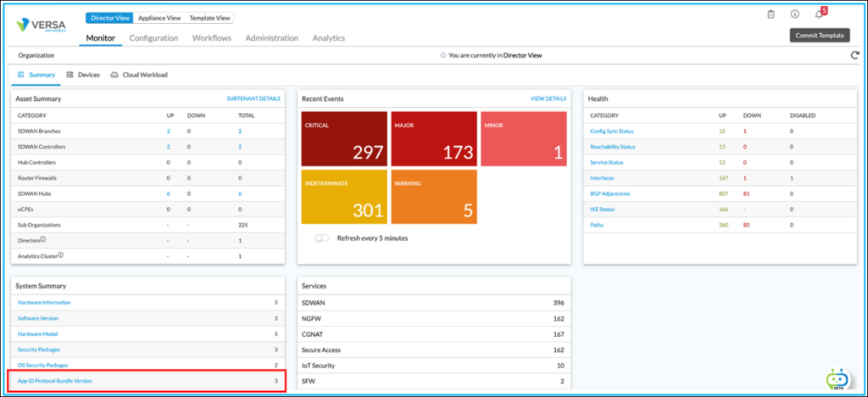The width and height of the screenshot is (868, 397).
Task: Open Paths health link
Action: point(596,225)
